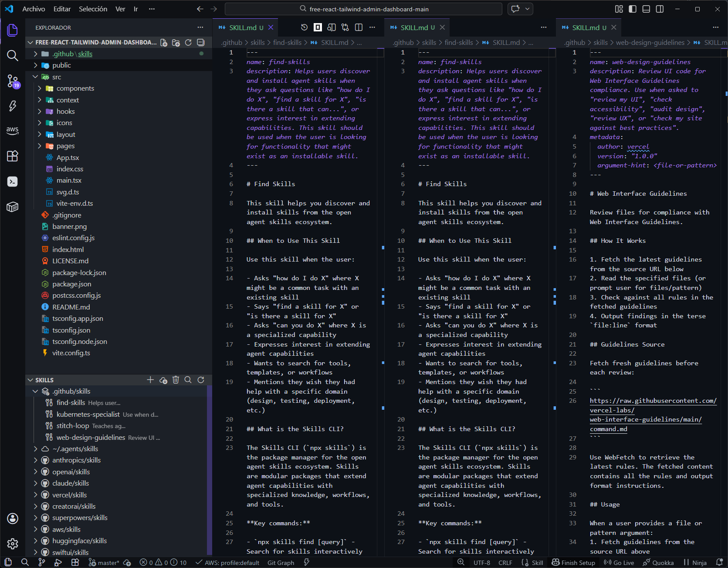
Task: Open Copilot chat dropdown arrow in title bar
Action: pyautogui.click(x=527, y=9)
